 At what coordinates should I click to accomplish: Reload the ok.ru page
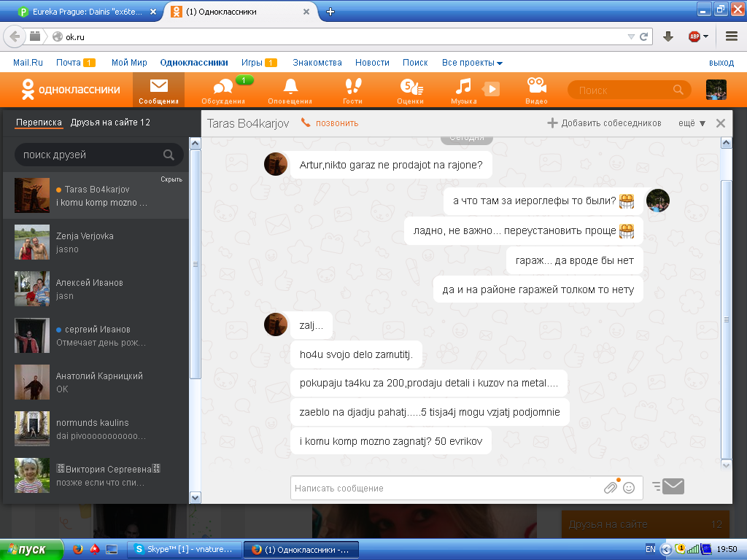pos(643,36)
